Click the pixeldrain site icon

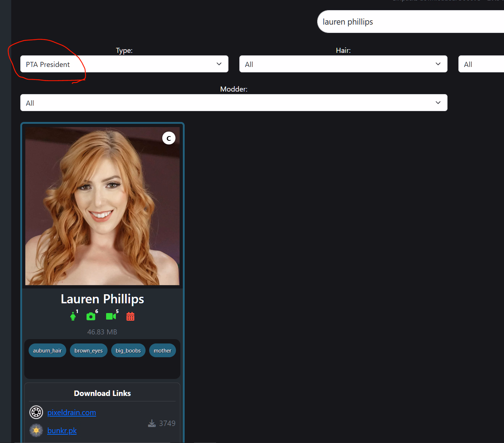pos(36,412)
